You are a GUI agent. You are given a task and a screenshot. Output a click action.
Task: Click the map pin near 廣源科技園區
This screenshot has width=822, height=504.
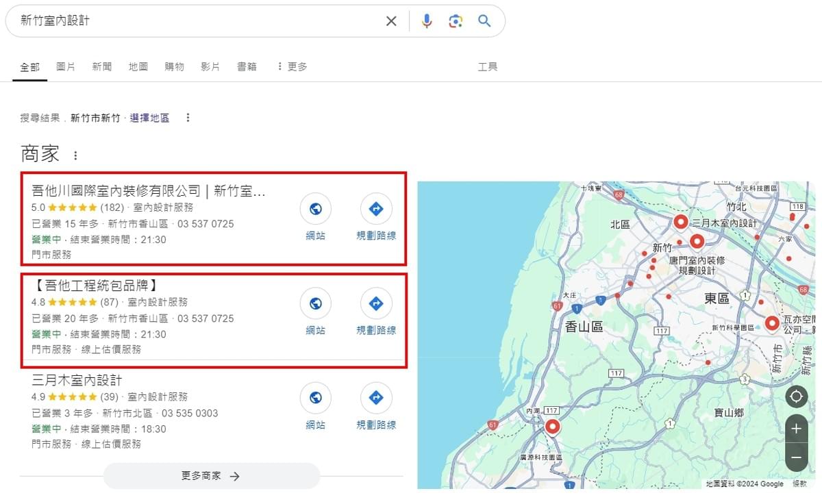coord(552,427)
